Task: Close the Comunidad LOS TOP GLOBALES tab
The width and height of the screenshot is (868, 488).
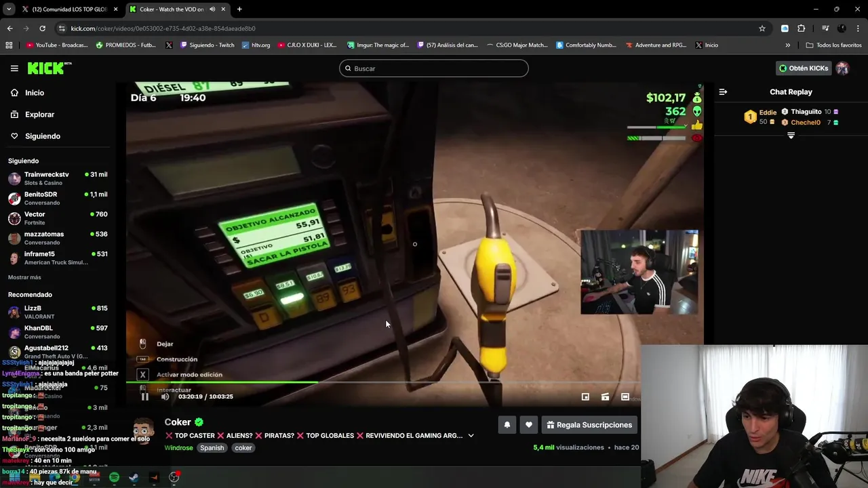Action: point(116,9)
